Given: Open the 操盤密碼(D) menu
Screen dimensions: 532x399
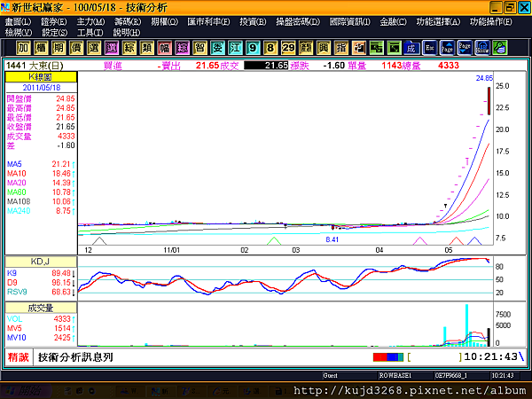Looking at the screenshot, I should pos(298,22).
